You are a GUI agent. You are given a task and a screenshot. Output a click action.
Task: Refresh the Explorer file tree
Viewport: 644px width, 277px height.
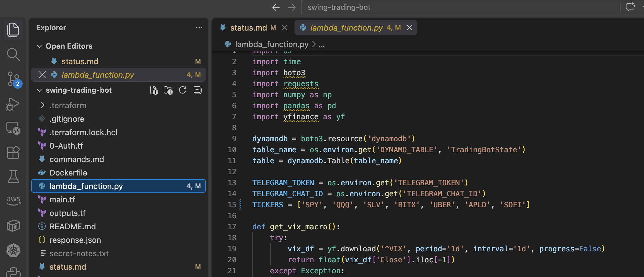(183, 90)
